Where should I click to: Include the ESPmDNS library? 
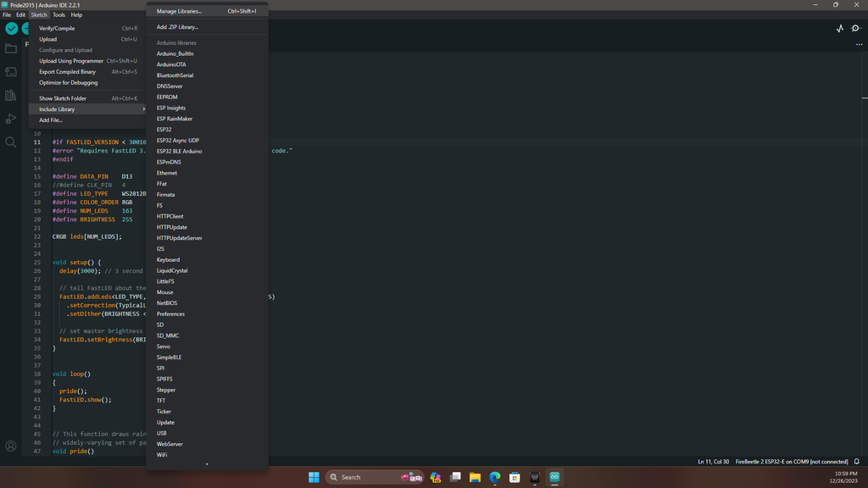click(x=207, y=162)
